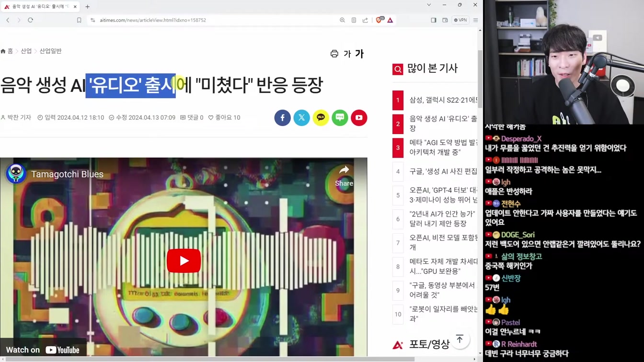Open the browser share page icon
The width and height of the screenshot is (644, 362).
coord(365,20)
